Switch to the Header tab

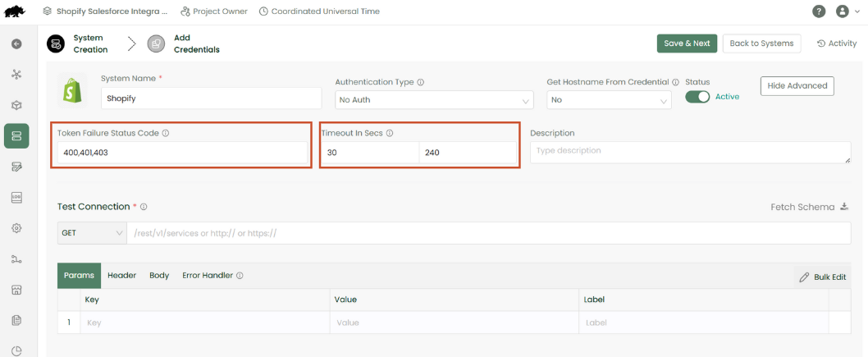pos(121,276)
